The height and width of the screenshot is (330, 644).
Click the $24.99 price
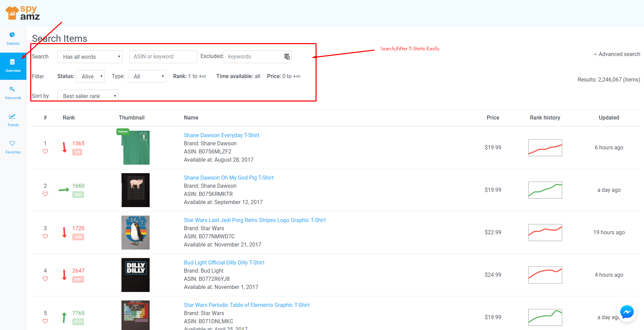pos(493,275)
